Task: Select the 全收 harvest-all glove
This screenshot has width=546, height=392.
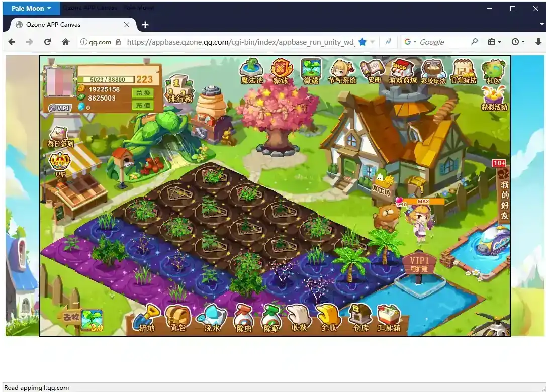Action: [x=328, y=318]
